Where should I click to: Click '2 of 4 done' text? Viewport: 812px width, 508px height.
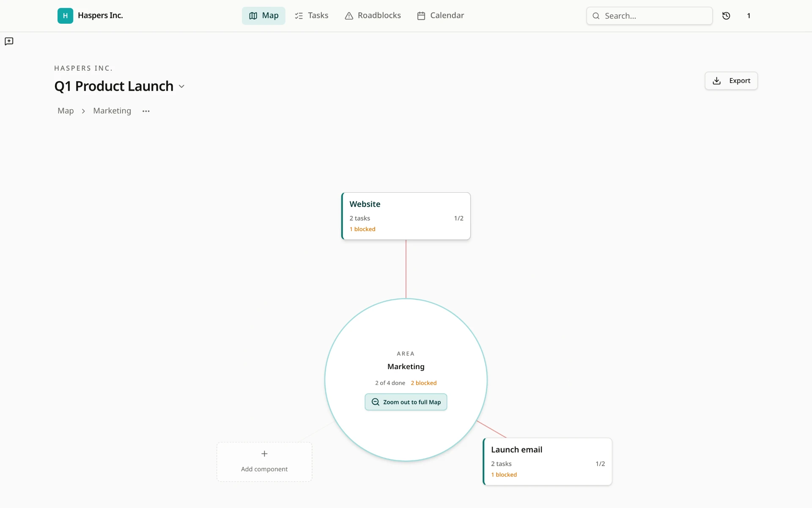click(390, 383)
